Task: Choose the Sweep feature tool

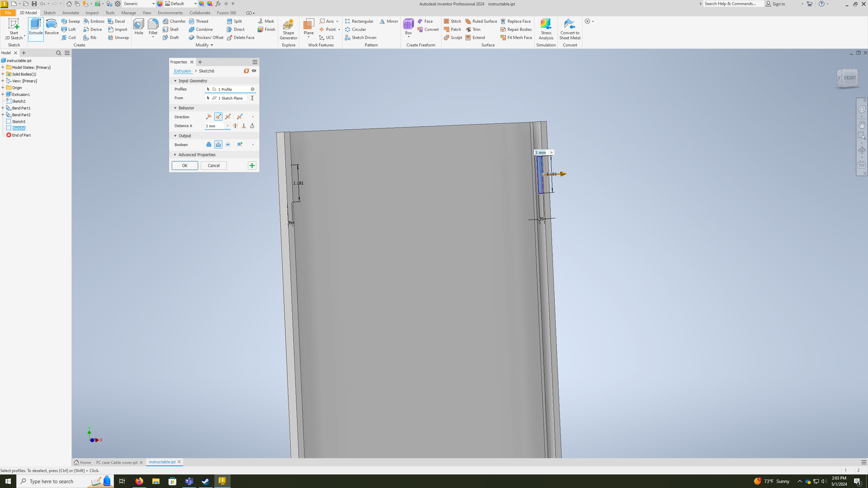Action: (71, 21)
